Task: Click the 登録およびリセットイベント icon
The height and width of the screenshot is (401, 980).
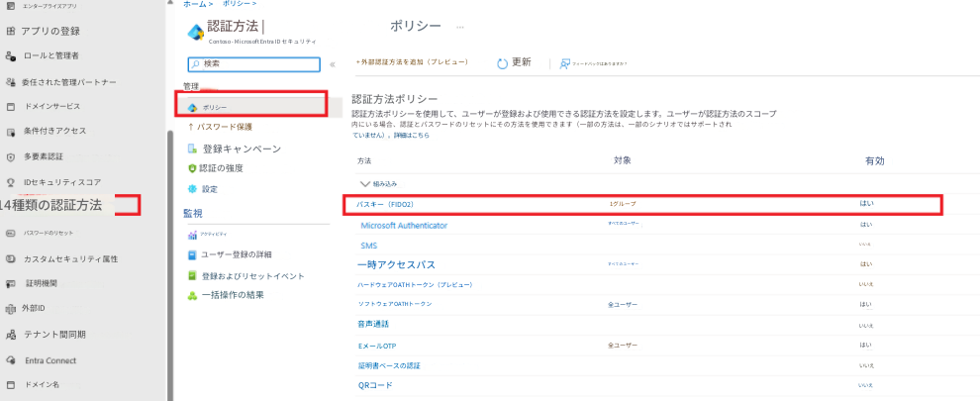Action: click(192, 276)
